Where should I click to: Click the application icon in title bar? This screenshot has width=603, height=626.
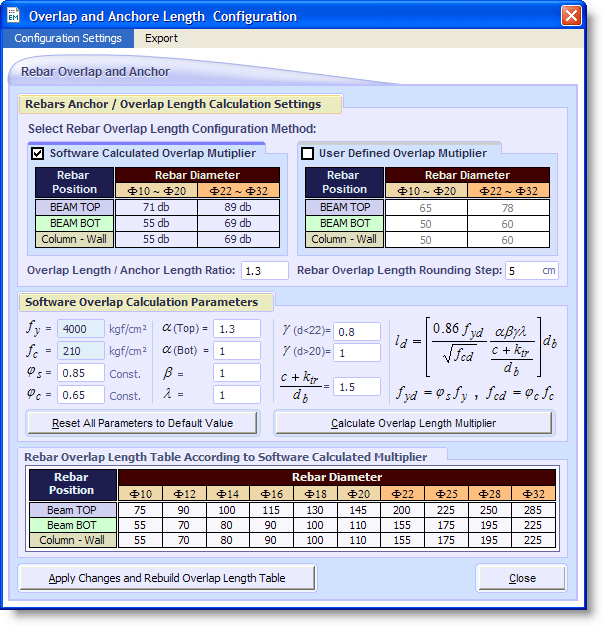[14, 16]
